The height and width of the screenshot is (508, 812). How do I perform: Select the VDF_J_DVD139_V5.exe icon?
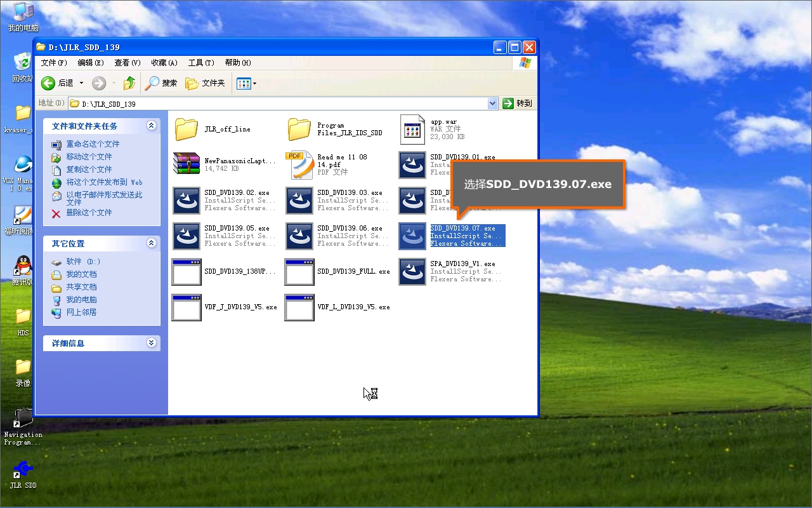(x=187, y=307)
